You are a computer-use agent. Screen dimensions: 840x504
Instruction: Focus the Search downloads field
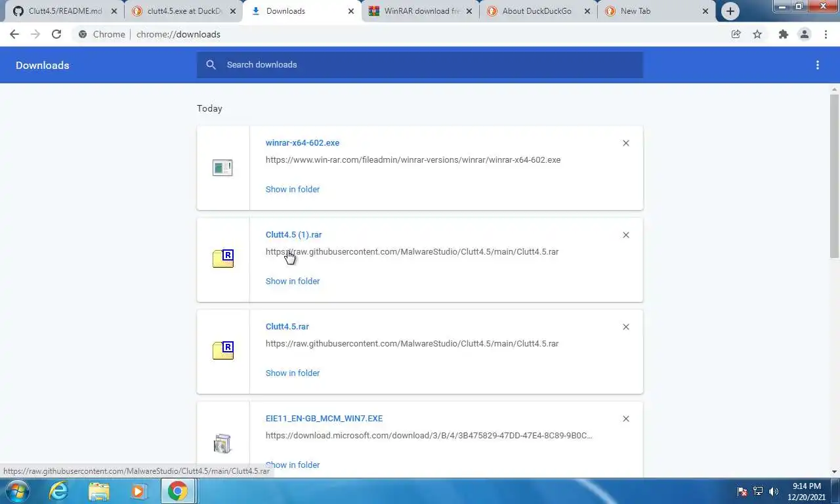click(420, 64)
